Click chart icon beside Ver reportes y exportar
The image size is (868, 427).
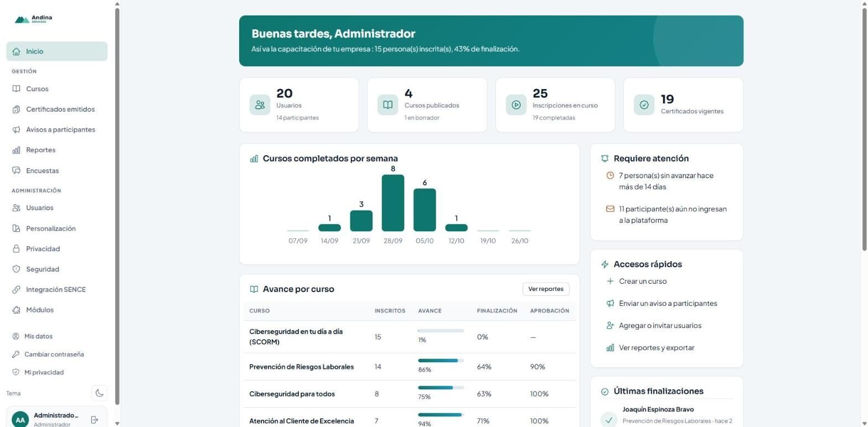[x=610, y=347]
